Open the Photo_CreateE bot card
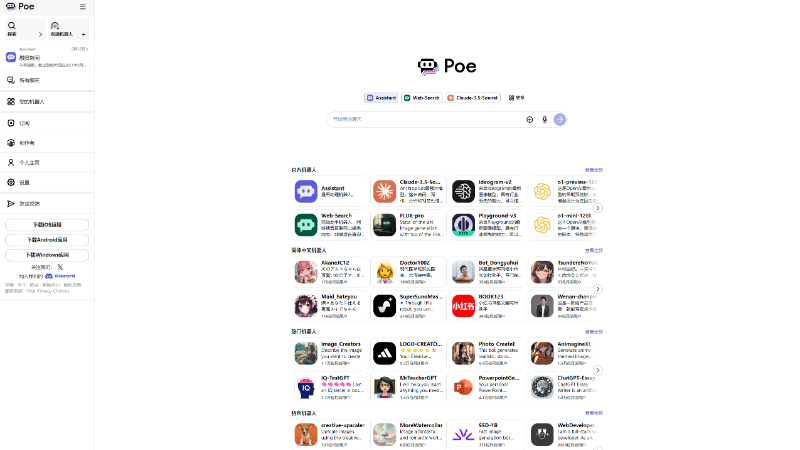800x450 pixels. pos(487,354)
